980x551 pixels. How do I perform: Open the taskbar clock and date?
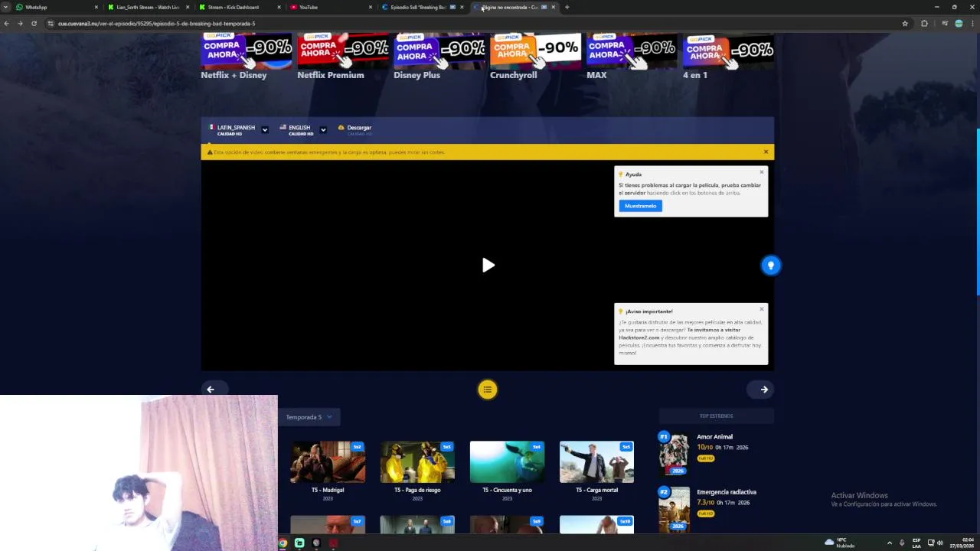pos(963,543)
